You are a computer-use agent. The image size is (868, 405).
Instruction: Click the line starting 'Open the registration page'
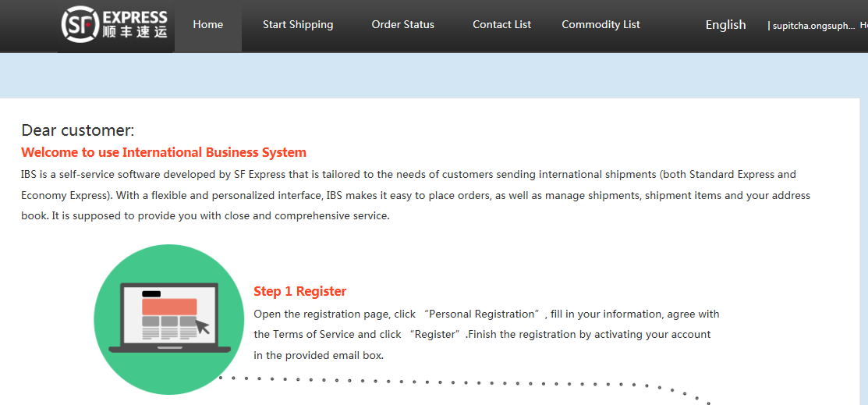(487, 314)
